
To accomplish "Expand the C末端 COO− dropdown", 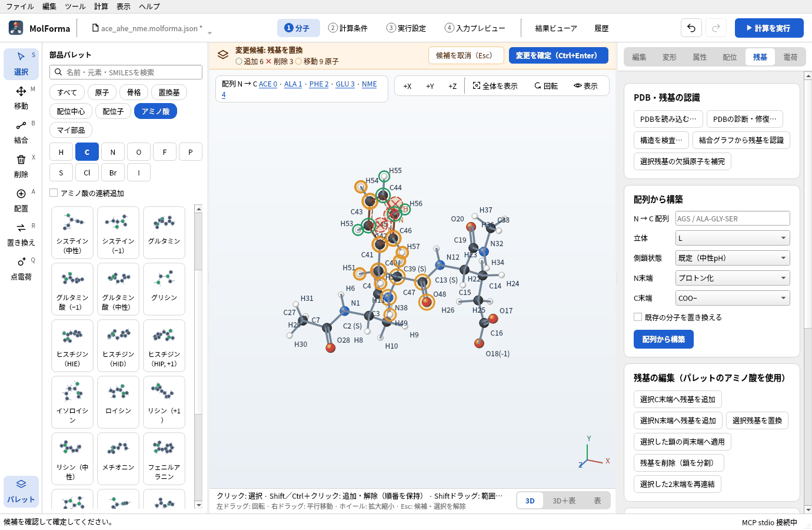I will 733,298.
